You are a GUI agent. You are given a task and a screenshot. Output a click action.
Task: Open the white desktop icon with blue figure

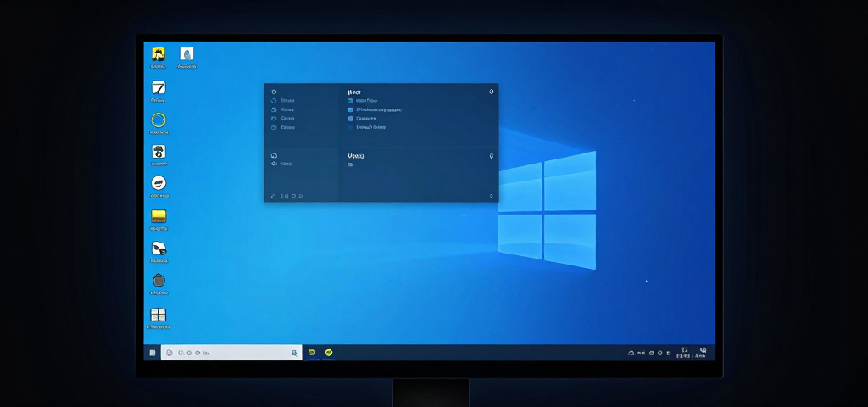tap(187, 54)
